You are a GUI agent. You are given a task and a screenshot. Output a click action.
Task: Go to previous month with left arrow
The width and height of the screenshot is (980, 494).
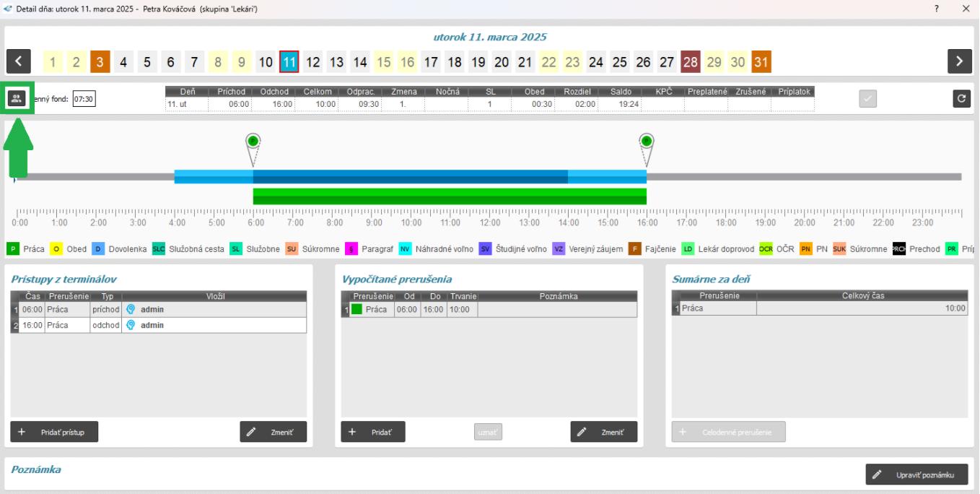[x=19, y=62]
